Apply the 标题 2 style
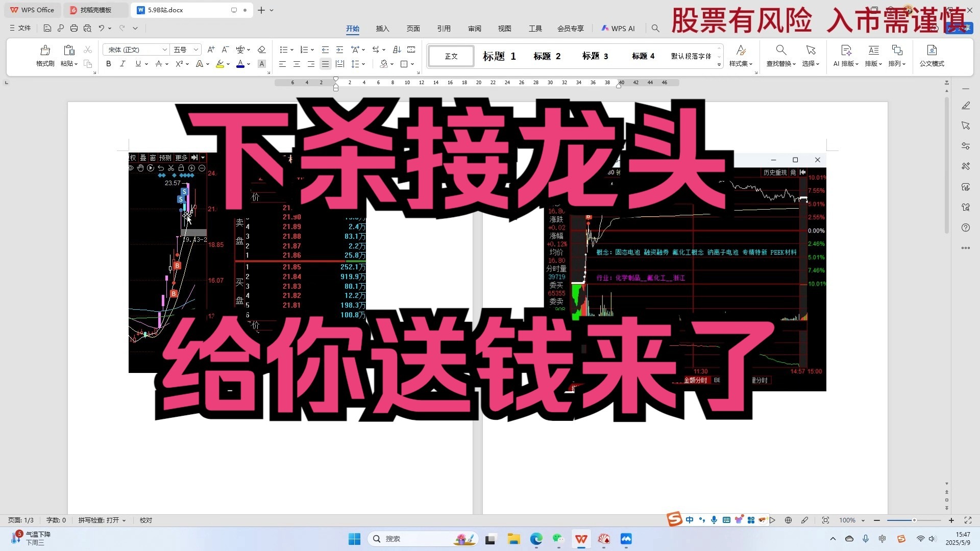 coord(547,56)
